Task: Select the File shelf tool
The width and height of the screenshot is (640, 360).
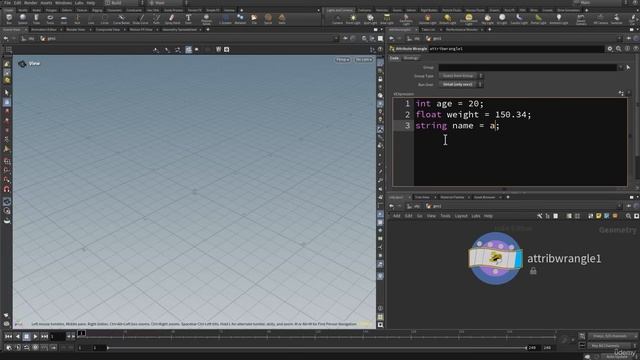Action: point(254,19)
